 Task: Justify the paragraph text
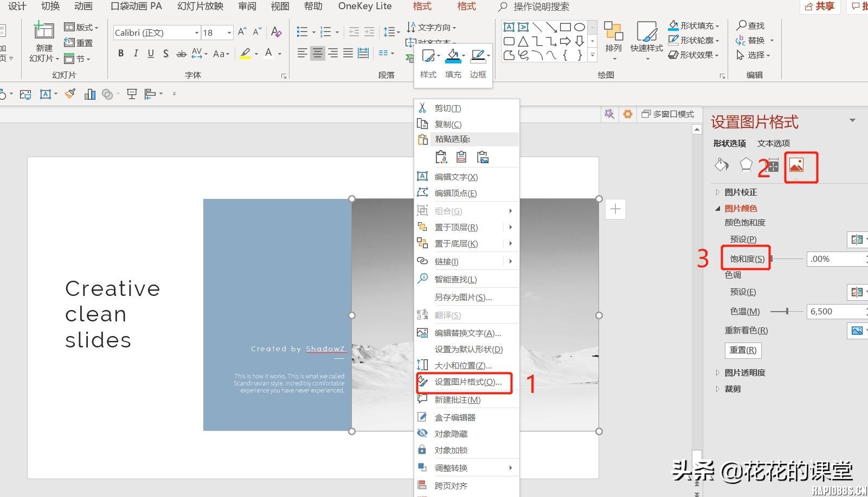(x=348, y=53)
